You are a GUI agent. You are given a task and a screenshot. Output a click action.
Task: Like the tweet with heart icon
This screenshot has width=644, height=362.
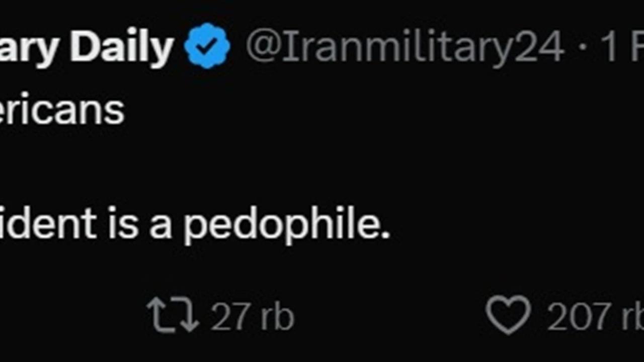point(508,315)
